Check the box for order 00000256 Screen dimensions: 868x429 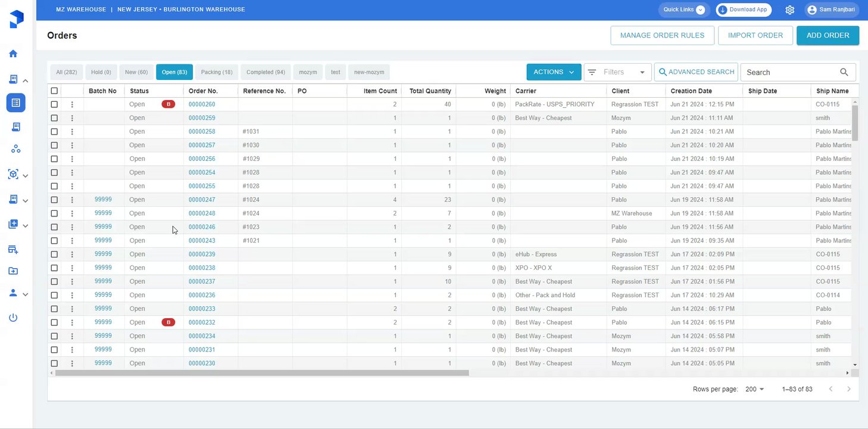pos(54,159)
